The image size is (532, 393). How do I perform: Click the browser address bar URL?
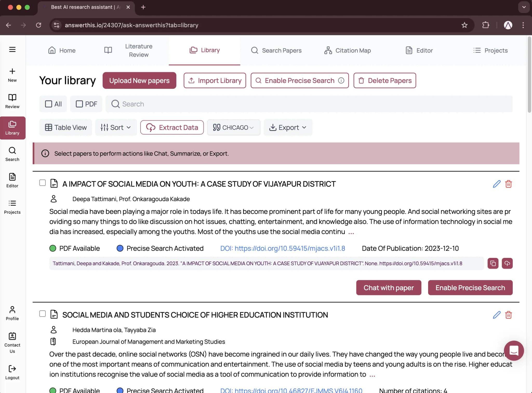131,25
